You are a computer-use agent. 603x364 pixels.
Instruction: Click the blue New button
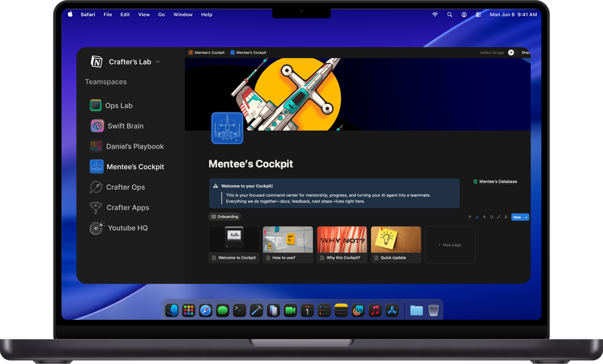click(x=517, y=217)
